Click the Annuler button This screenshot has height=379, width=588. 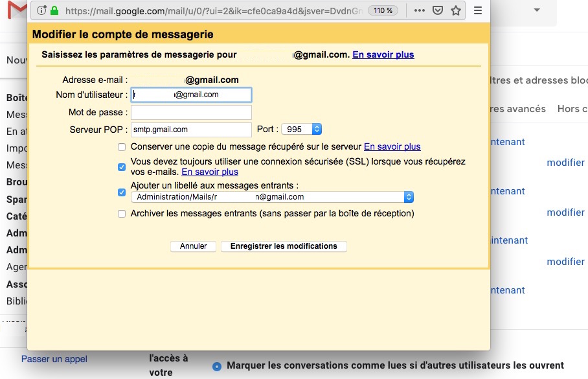[193, 246]
